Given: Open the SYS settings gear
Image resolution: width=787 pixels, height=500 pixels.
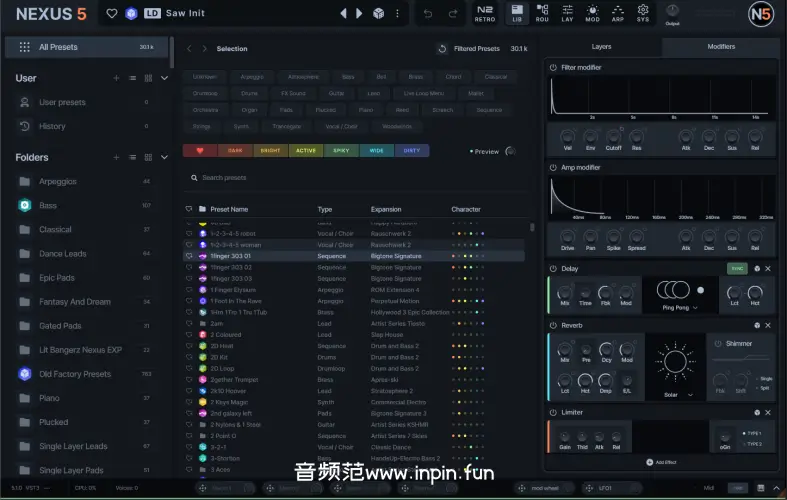Looking at the screenshot, I should coord(643,13).
